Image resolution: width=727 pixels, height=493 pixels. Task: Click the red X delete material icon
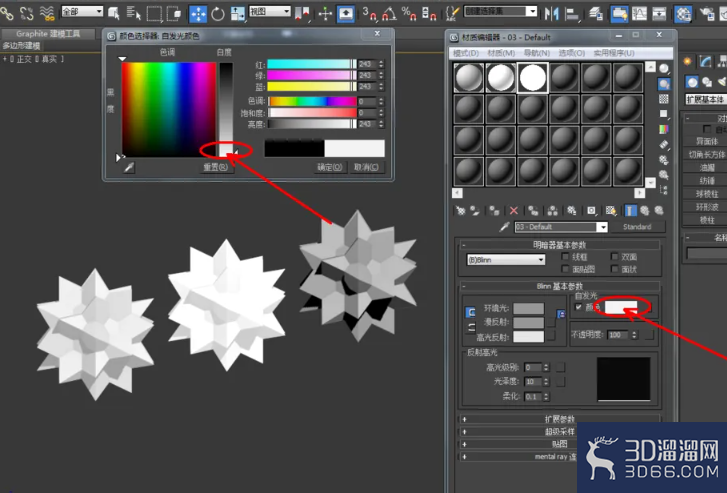pyautogui.click(x=514, y=211)
